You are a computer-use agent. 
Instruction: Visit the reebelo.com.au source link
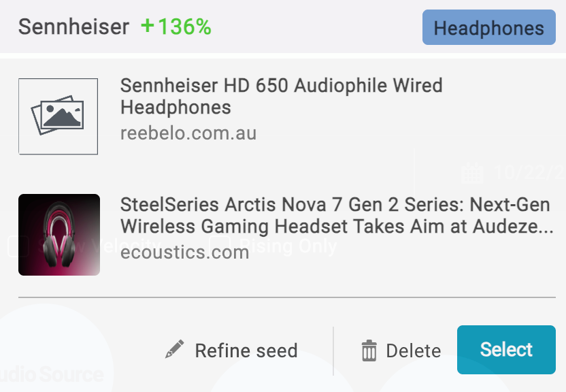pos(188,133)
